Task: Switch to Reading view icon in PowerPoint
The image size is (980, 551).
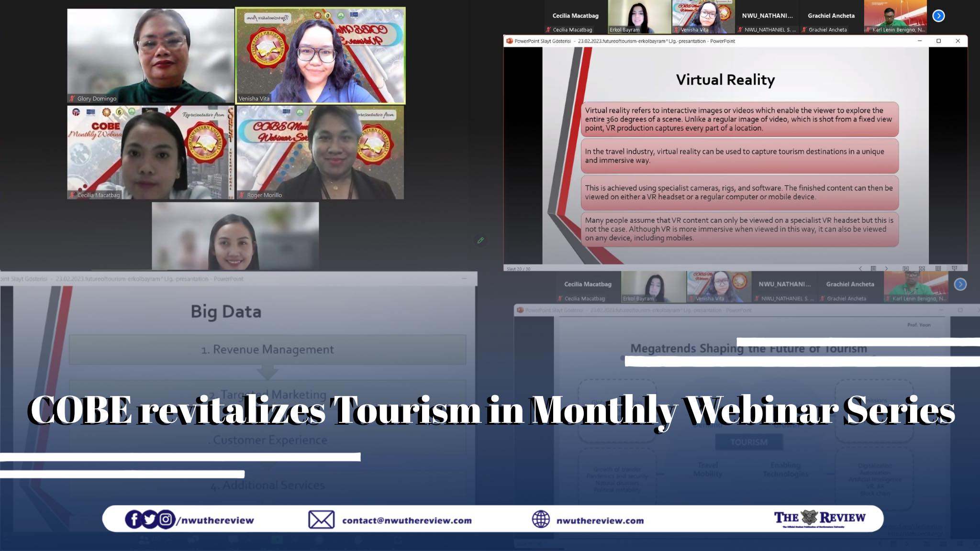Action: pyautogui.click(x=938, y=268)
